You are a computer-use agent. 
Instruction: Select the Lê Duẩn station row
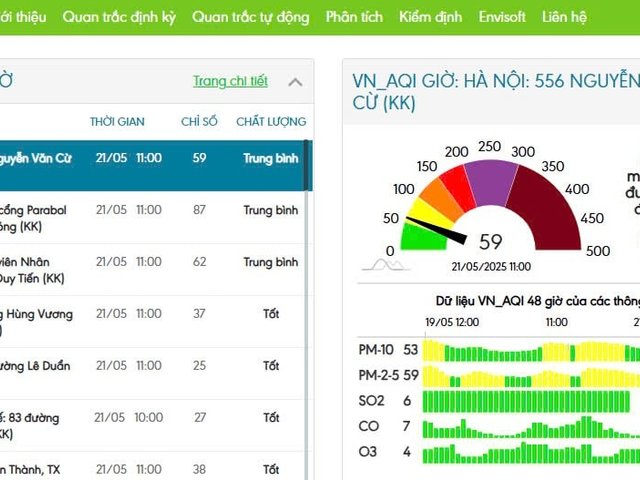[150, 373]
